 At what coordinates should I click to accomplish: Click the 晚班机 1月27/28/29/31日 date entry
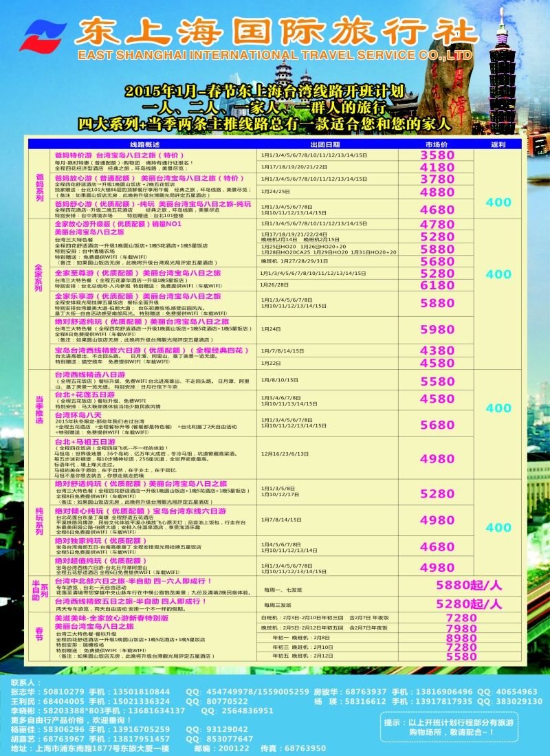(x=294, y=261)
